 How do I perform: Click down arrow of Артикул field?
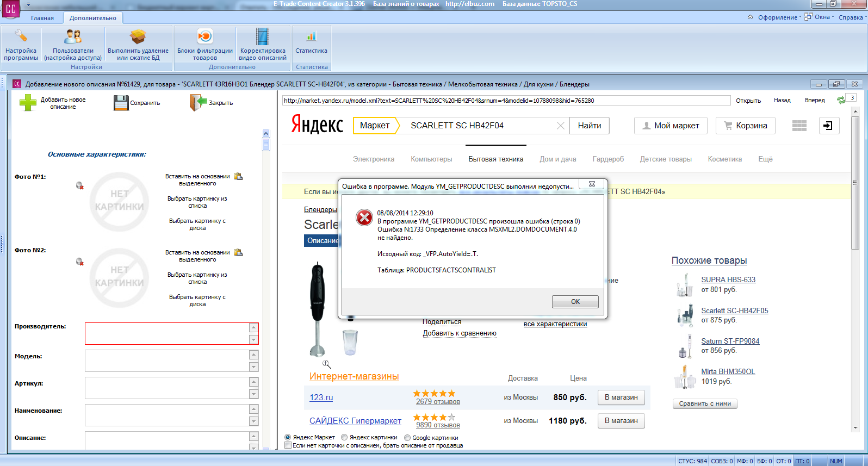[x=253, y=394]
